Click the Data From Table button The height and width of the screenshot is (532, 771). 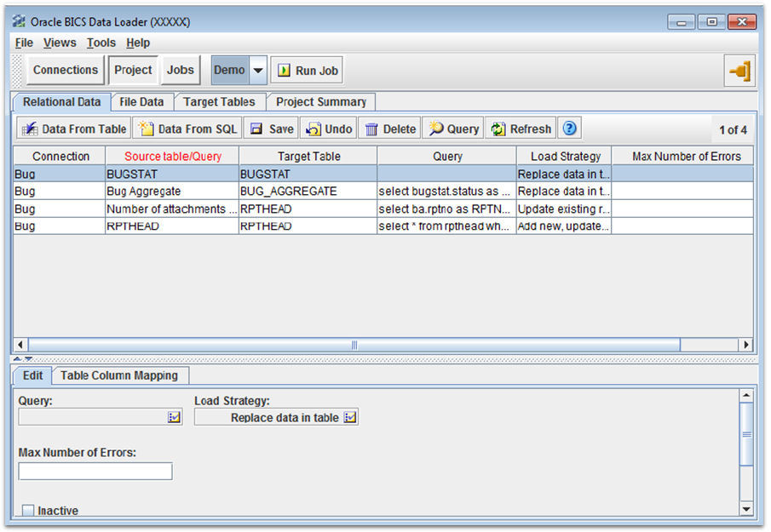pos(74,129)
